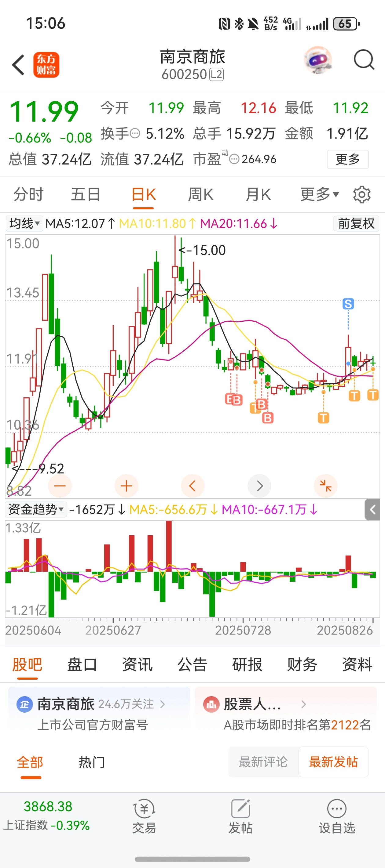
Task: Tap the lowest red B marker
Action: click(268, 418)
